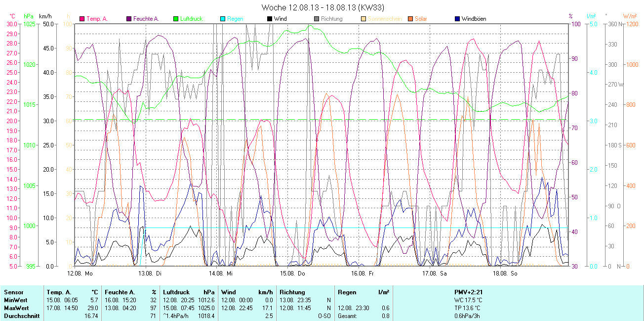The width and height of the screenshot is (644, 321).
Task: Select the 'Richtung' label in the chart legend
Action: pos(331,19)
